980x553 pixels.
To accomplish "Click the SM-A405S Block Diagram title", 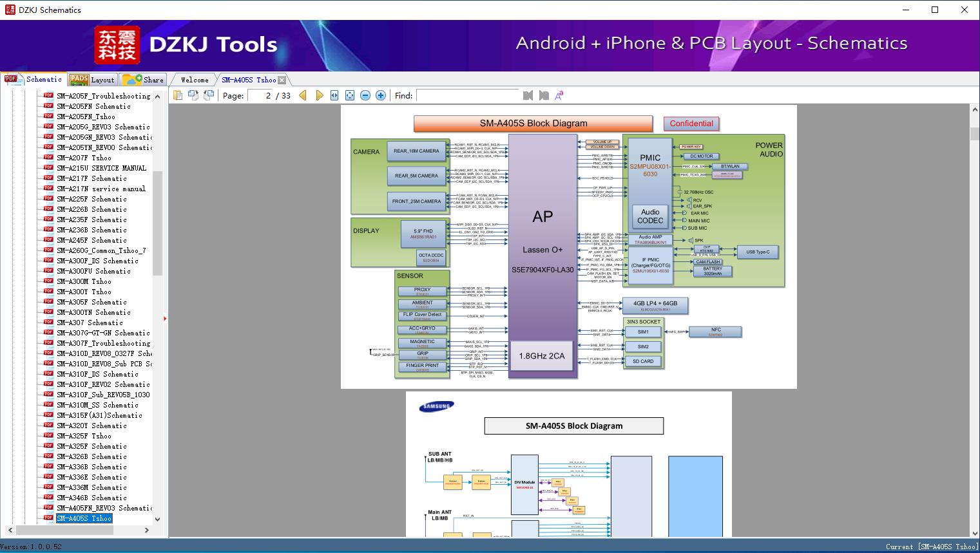I will pyautogui.click(x=533, y=124).
